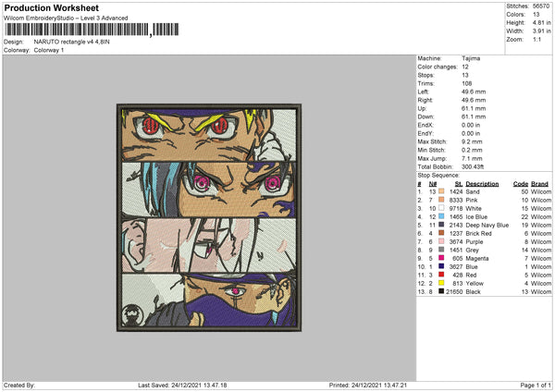
Task: Pick the Brick Red color swatch
Action: click(441, 233)
